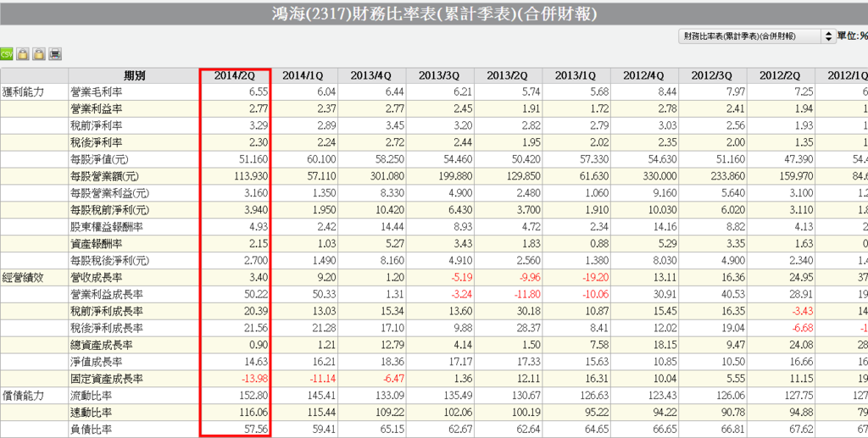Screen dimensions: 868x438
Task: Export the table with the green CSV icon
Action: [6, 54]
